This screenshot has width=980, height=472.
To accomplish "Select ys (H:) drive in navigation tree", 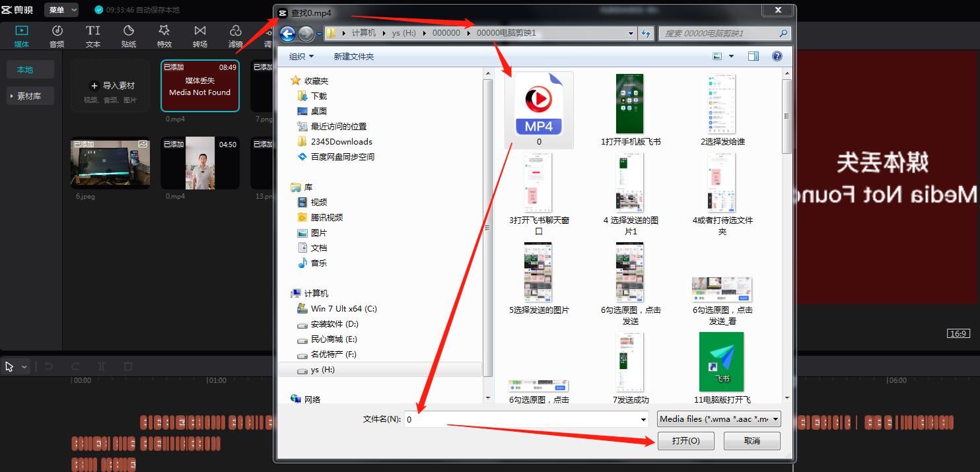I will click(322, 370).
